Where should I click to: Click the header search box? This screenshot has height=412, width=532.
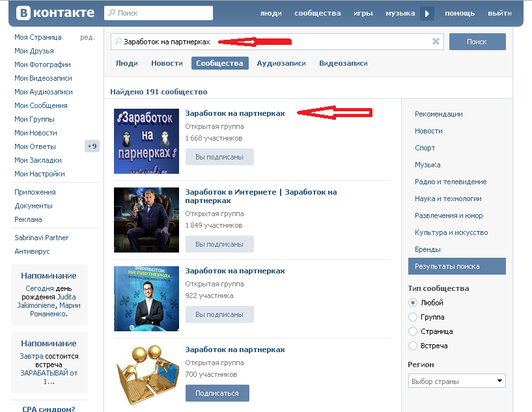[x=158, y=13]
